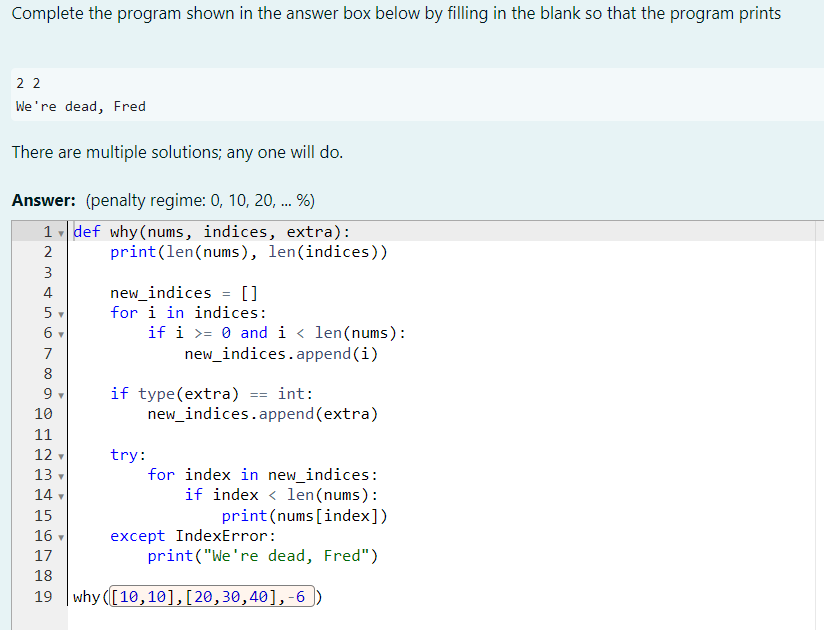Collapse the except IndexError block
824x630 pixels.
(x=61, y=535)
